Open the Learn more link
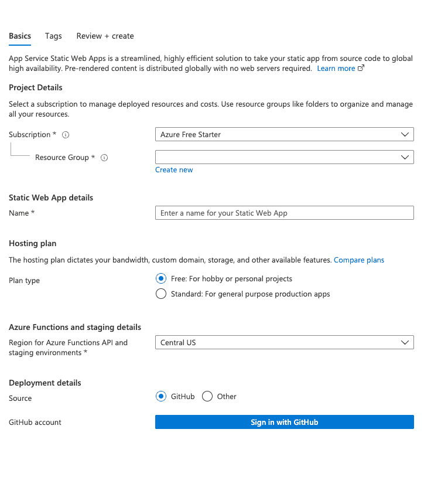This screenshot has width=448, height=487. click(336, 69)
